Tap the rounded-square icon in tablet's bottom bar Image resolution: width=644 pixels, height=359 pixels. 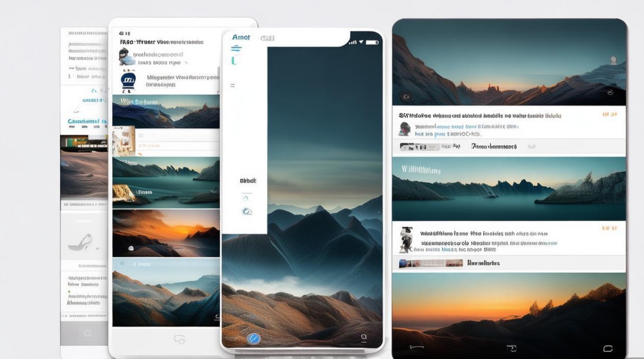click(x=608, y=348)
